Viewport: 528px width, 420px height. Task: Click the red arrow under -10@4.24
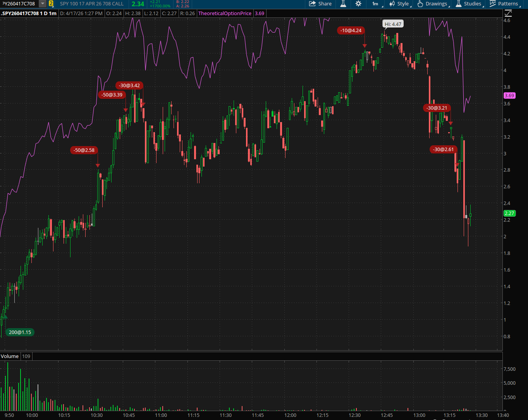(x=365, y=45)
